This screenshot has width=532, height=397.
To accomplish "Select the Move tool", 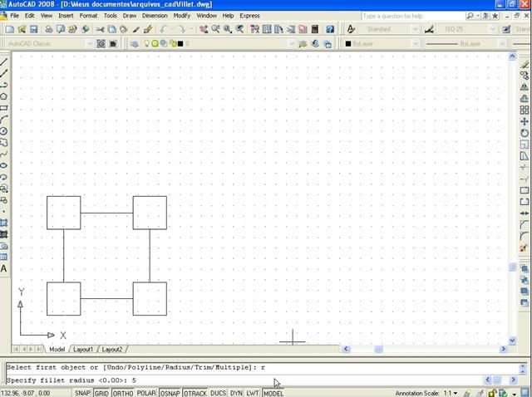I will coord(525,121).
